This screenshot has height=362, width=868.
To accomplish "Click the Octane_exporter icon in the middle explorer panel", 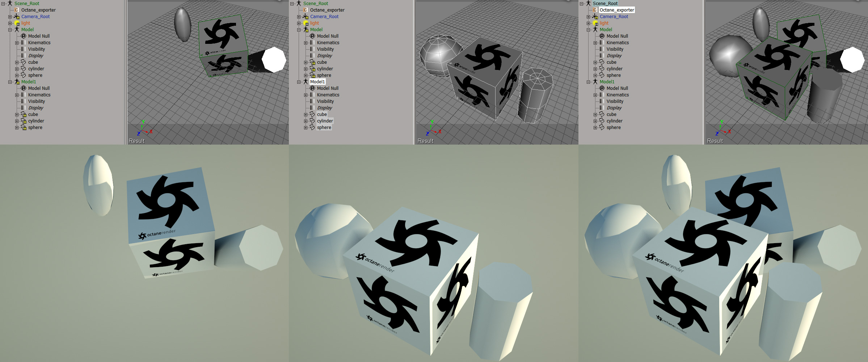I will point(306,10).
